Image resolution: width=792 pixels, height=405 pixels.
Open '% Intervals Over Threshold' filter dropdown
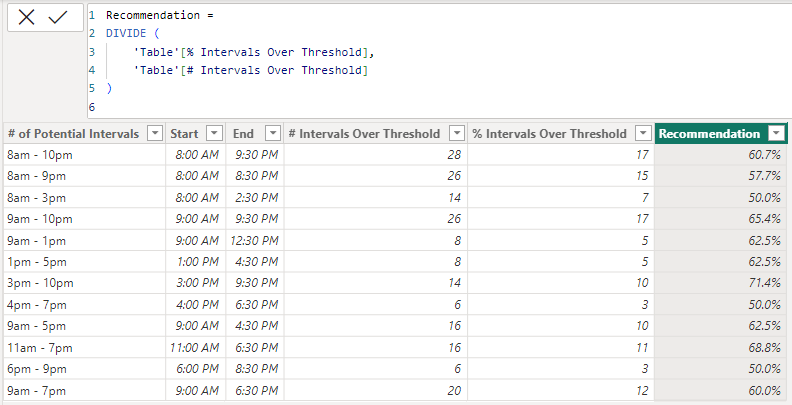[x=643, y=133]
